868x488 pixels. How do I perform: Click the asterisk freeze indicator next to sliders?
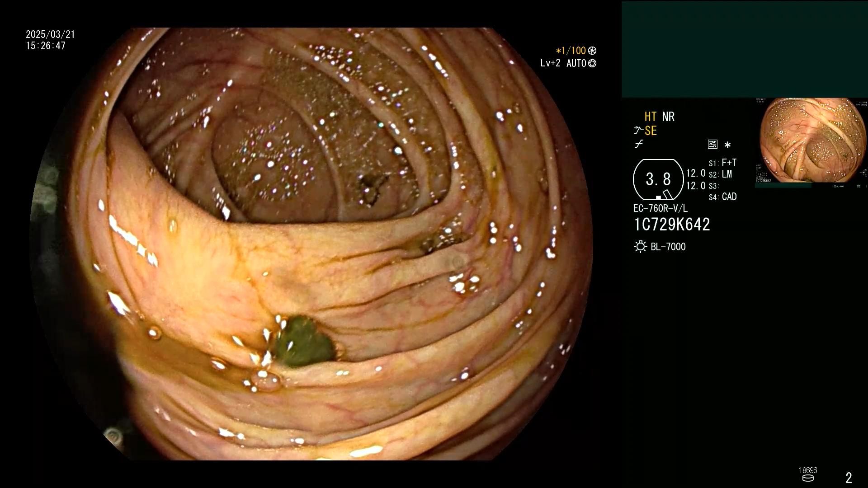(727, 145)
